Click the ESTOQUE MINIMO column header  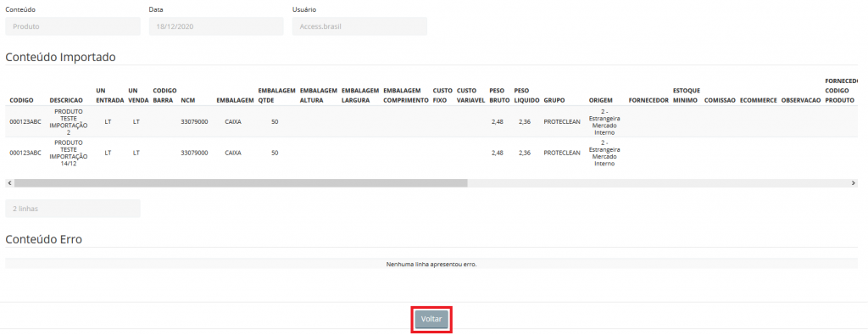pos(687,95)
